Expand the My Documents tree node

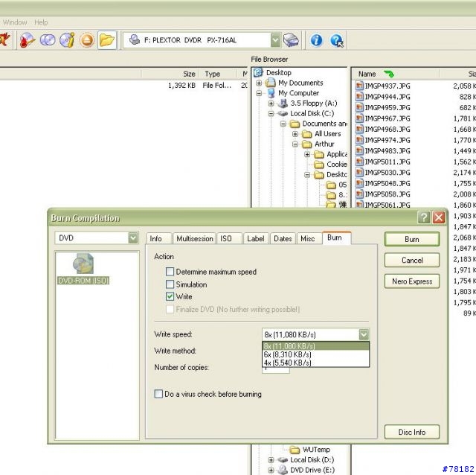coord(259,83)
